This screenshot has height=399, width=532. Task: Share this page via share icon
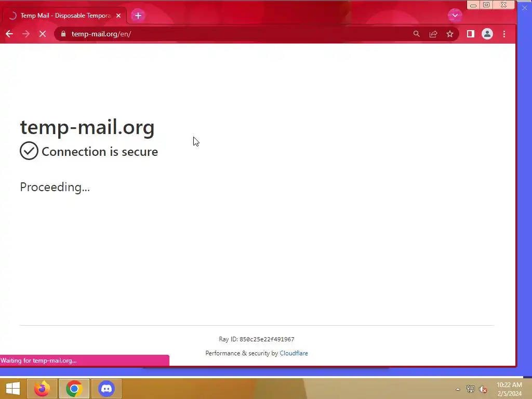[x=433, y=34]
